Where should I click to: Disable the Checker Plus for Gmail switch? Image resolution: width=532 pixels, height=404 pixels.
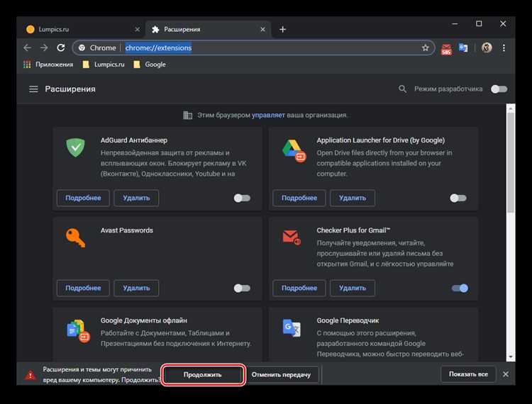click(460, 288)
